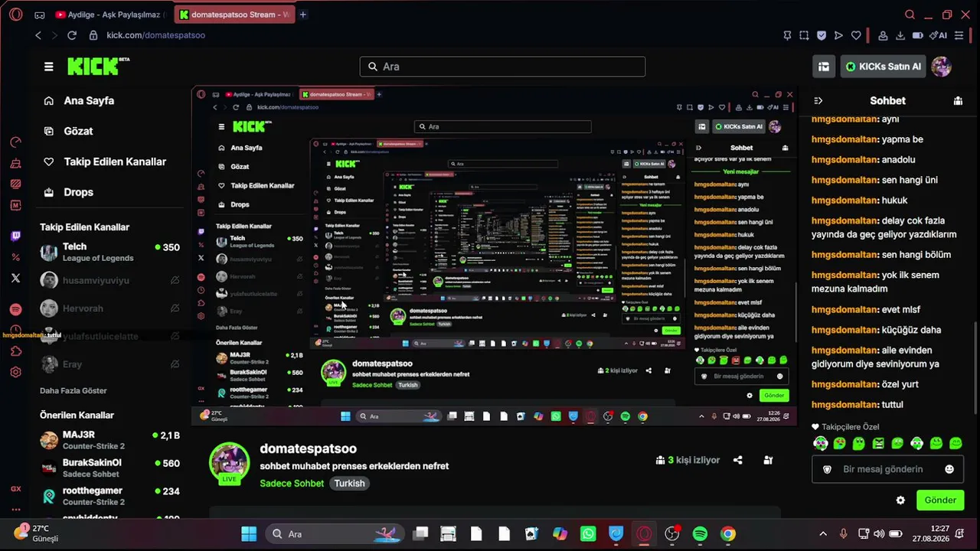Open browser sidebar settings gear

coord(16,373)
